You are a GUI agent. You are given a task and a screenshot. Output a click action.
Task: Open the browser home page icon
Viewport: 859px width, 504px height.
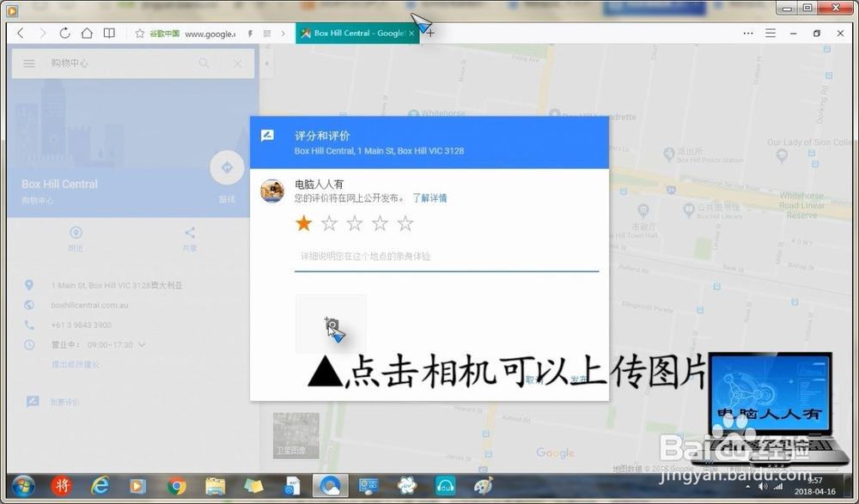tap(87, 33)
